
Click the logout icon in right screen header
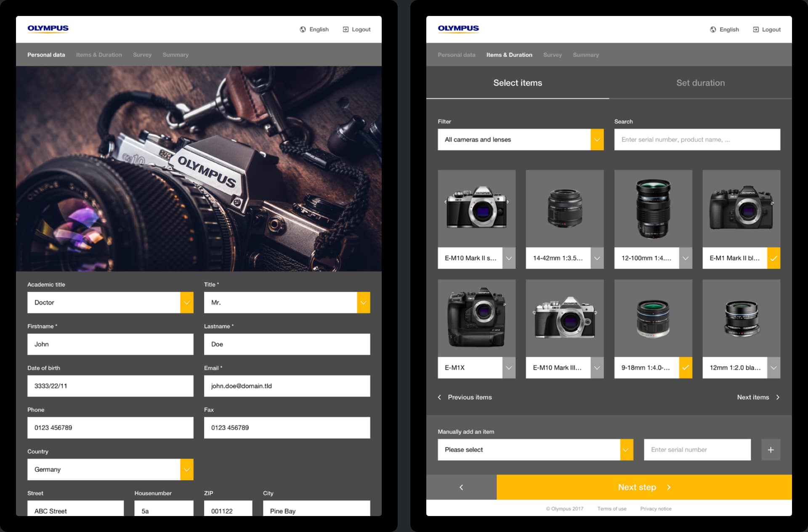(x=756, y=29)
